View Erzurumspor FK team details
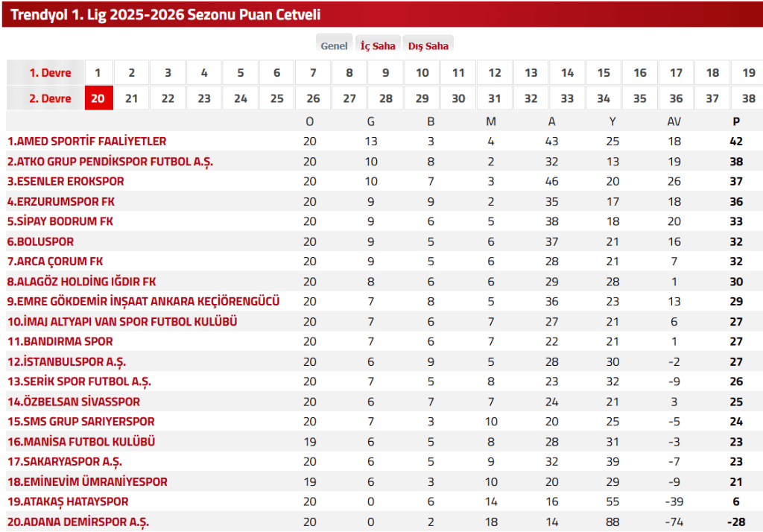The width and height of the screenshot is (763, 532). [61, 202]
